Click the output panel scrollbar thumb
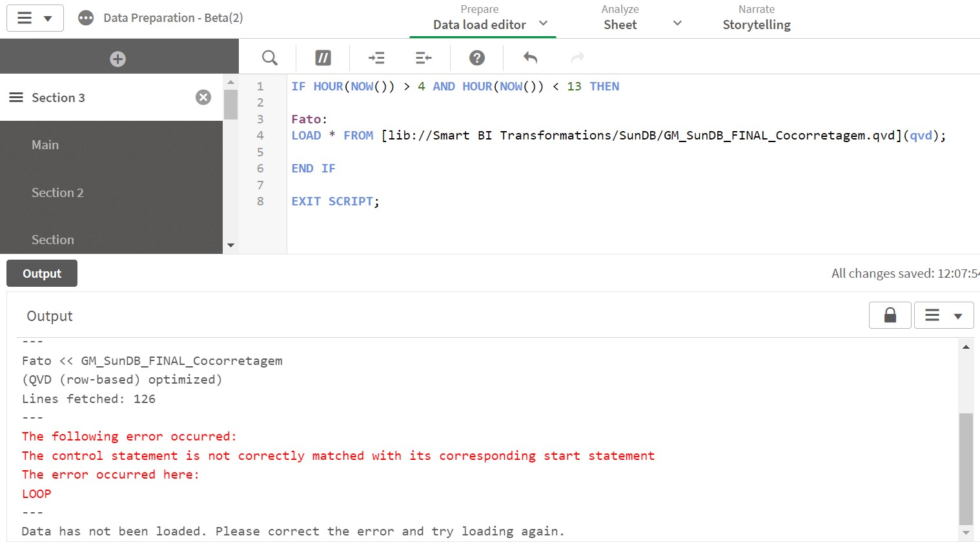The height and width of the screenshot is (549, 980). pos(966,468)
